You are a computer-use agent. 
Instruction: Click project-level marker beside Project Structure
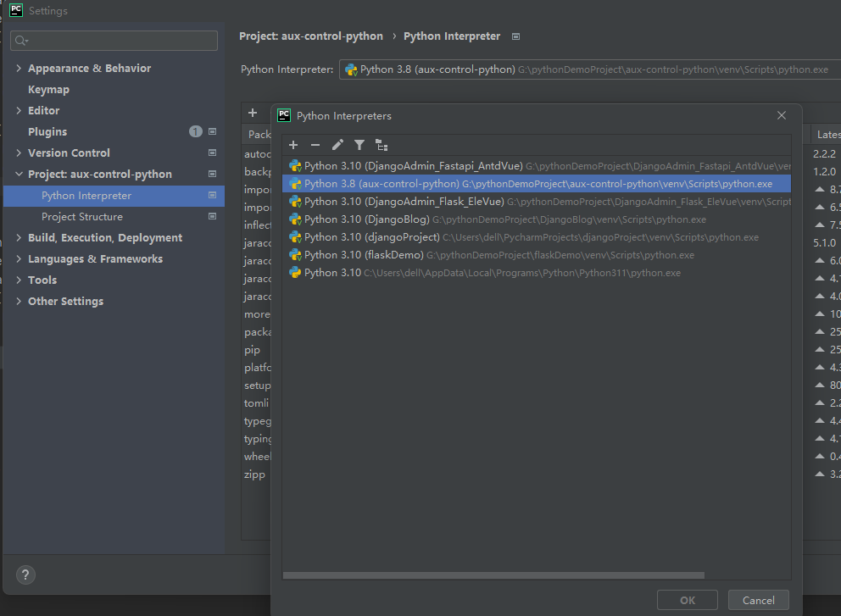tap(213, 216)
